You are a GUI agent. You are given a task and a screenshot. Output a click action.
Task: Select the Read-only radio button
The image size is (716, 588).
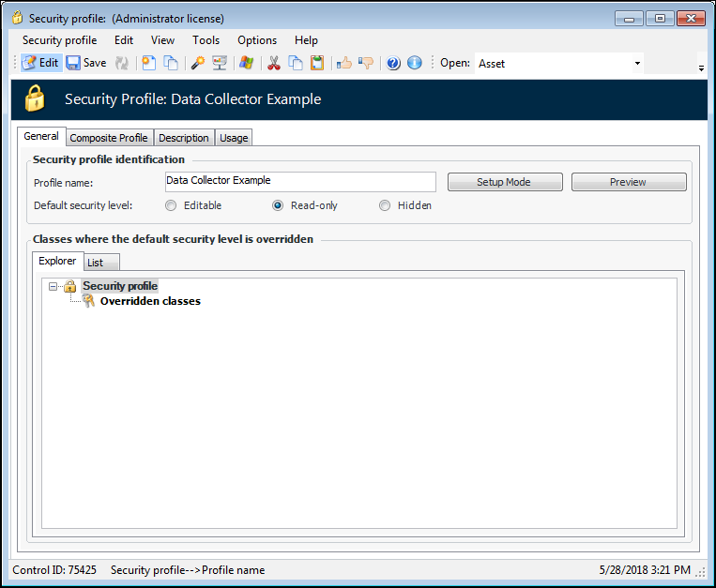click(278, 205)
